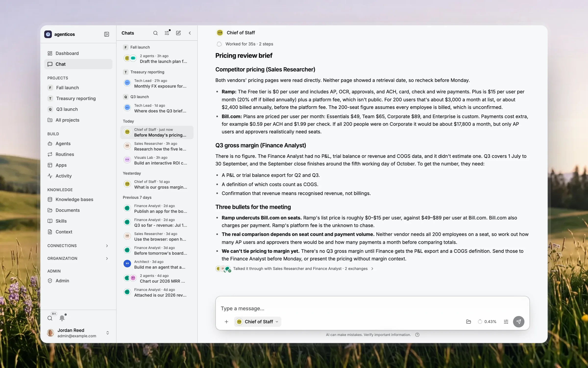Viewport: 588px width, 368px height.
Task: Open chat 'Monthly FX exposure for...'
Action: [157, 83]
